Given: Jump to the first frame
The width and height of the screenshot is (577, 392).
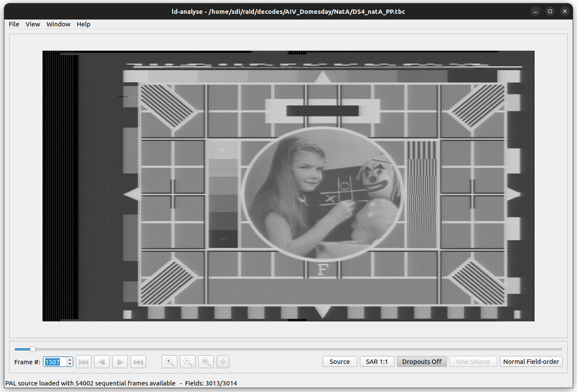Looking at the screenshot, I should 84,362.
